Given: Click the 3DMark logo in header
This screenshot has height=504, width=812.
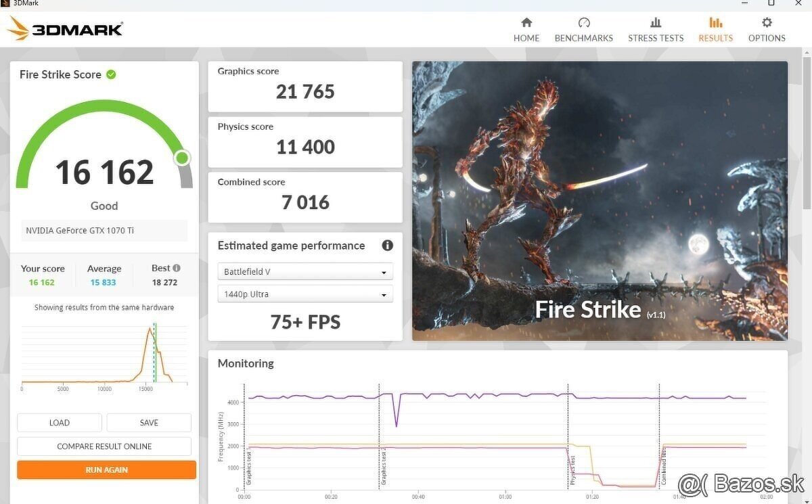Looking at the screenshot, I should (x=65, y=28).
